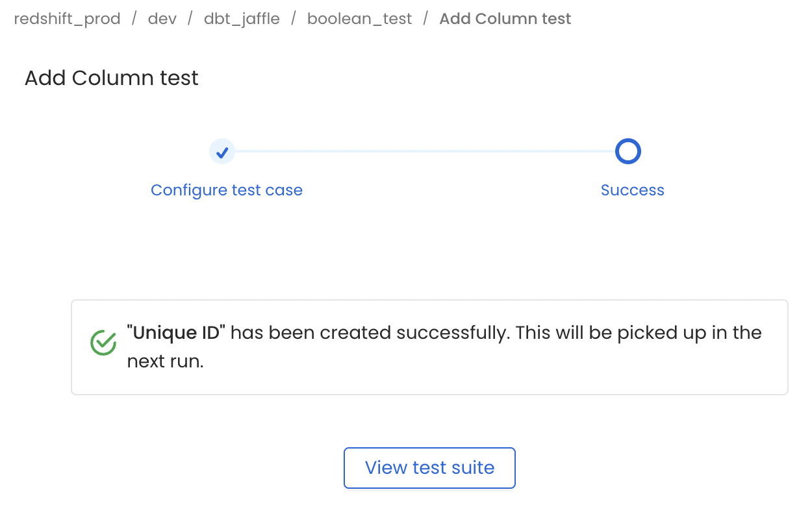Select the Configure test case step
This screenshot has height=505, width=812.
227,190
